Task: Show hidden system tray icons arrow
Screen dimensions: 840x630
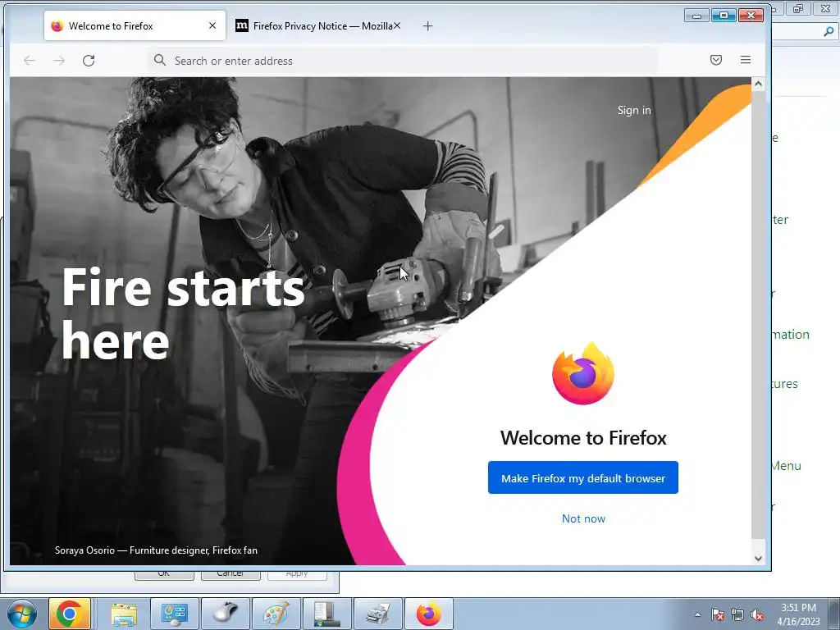Action: [697, 614]
